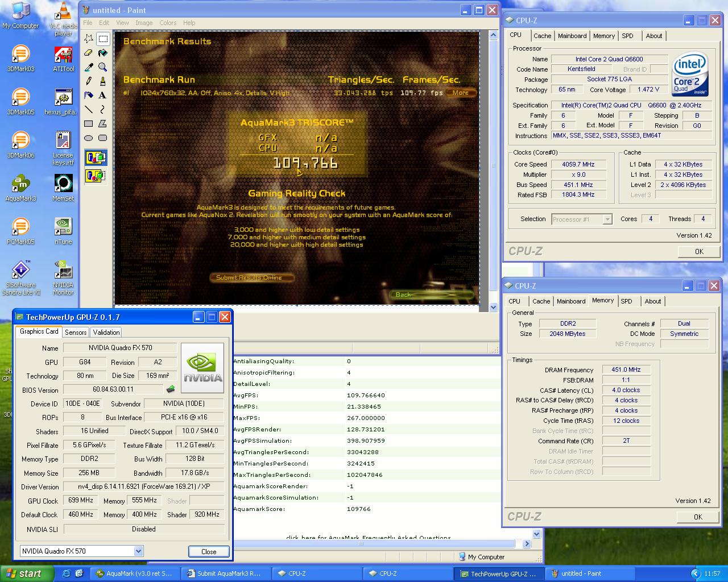Pick the Airbrush spray tool

[x=89, y=95]
